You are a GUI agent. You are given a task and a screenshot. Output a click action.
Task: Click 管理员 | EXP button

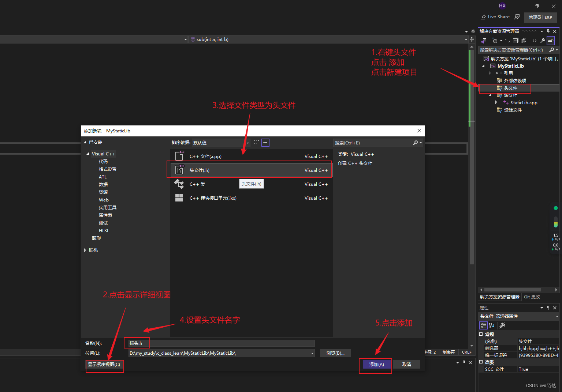540,17
